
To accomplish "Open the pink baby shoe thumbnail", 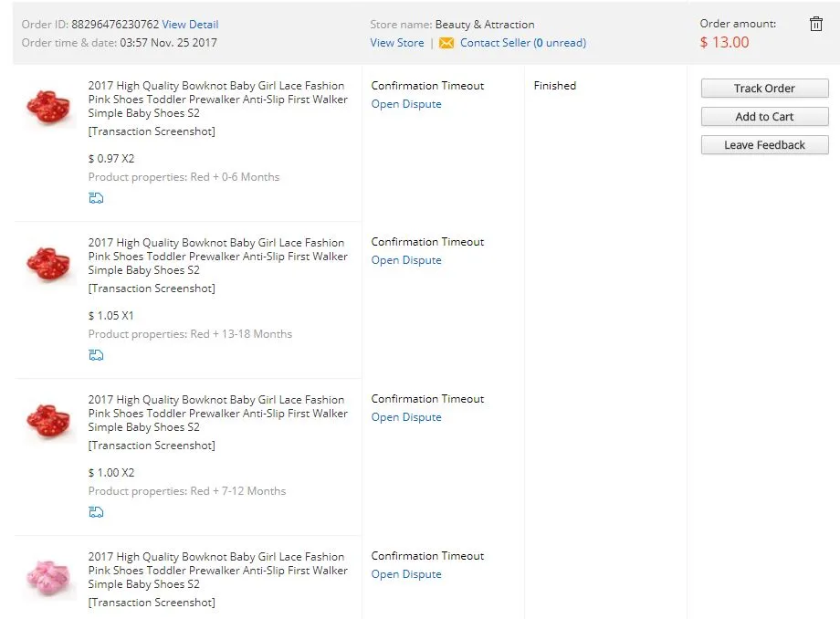I will 48,577.
